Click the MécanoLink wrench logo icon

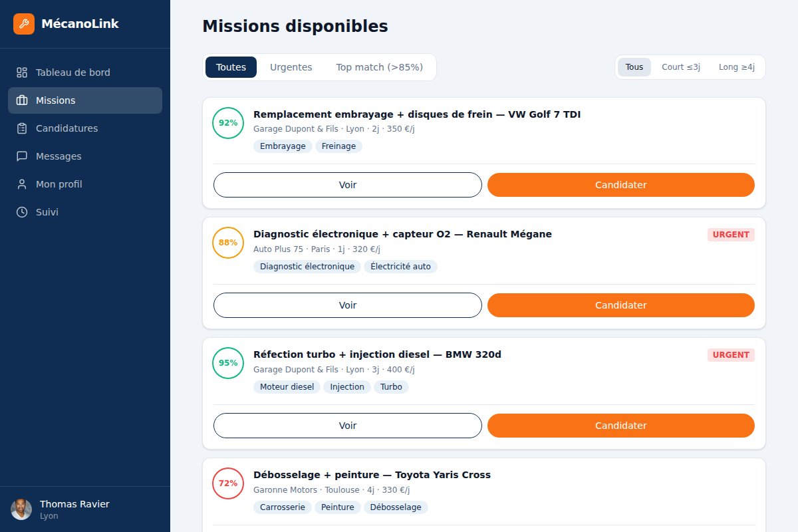[24, 24]
